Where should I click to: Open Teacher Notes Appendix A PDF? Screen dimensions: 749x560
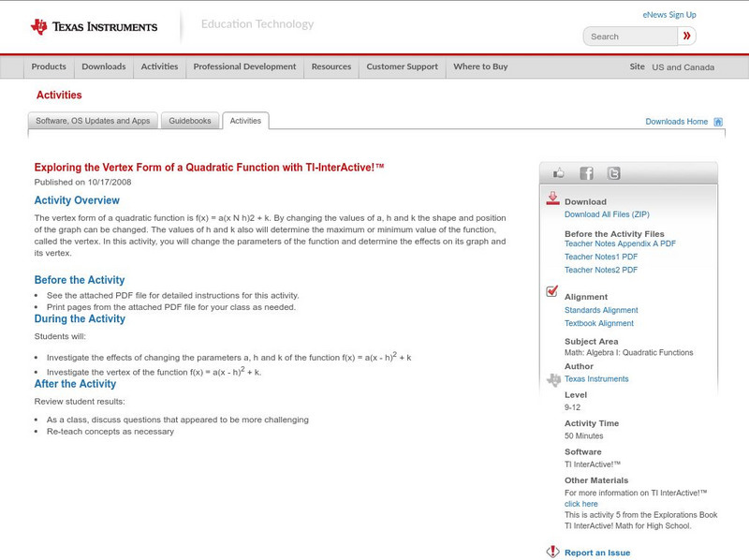pyautogui.click(x=620, y=243)
